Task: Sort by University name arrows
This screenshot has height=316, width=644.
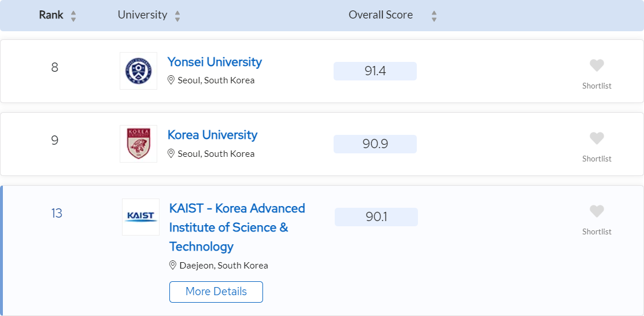Action: [x=177, y=16]
